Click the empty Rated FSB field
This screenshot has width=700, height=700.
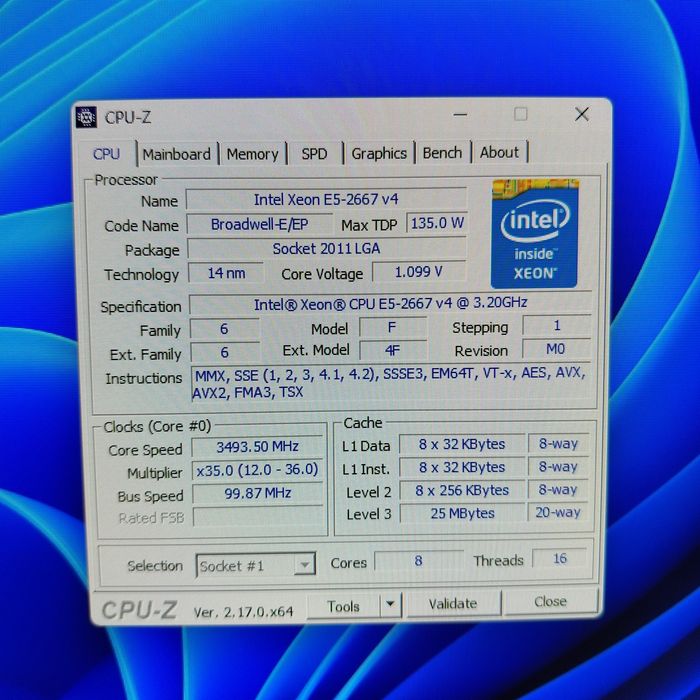pos(258,517)
